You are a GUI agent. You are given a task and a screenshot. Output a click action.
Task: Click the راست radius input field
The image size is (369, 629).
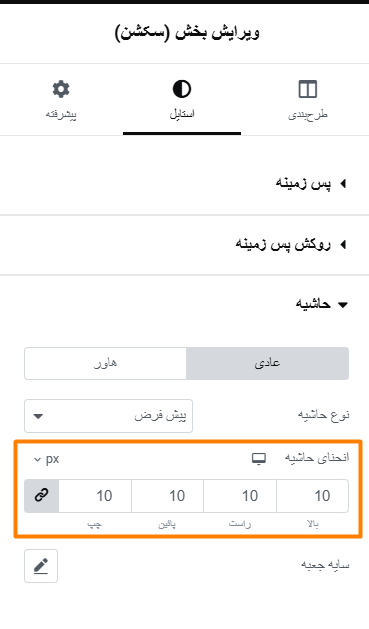click(240, 496)
